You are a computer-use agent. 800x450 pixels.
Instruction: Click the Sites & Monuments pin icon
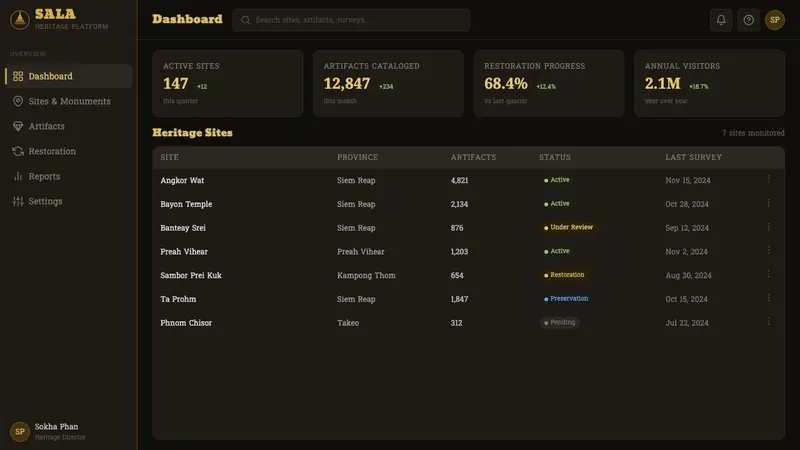tap(18, 101)
